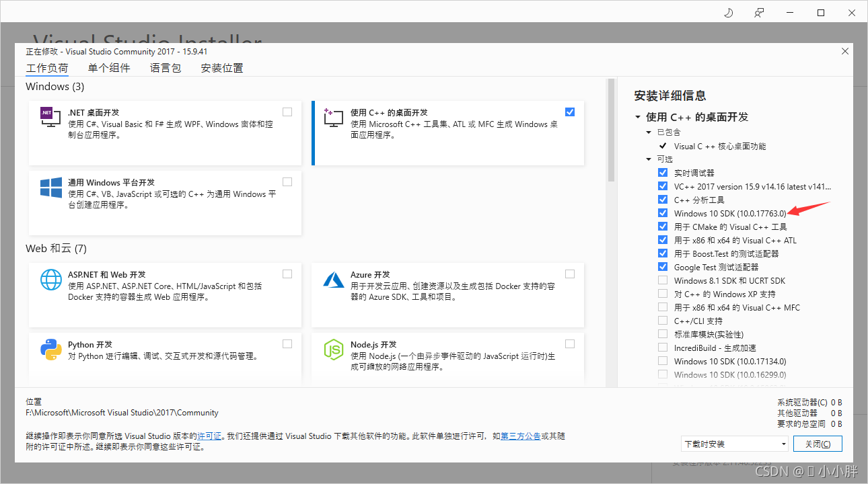Click the 关闭(C) button
The height and width of the screenshot is (484, 868).
click(x=818, y=444)
